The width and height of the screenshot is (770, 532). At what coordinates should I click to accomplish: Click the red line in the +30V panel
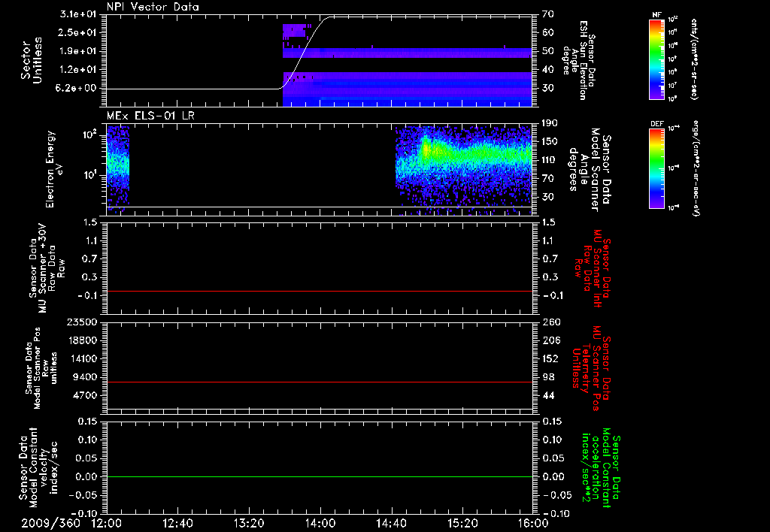tap(319, 291)
